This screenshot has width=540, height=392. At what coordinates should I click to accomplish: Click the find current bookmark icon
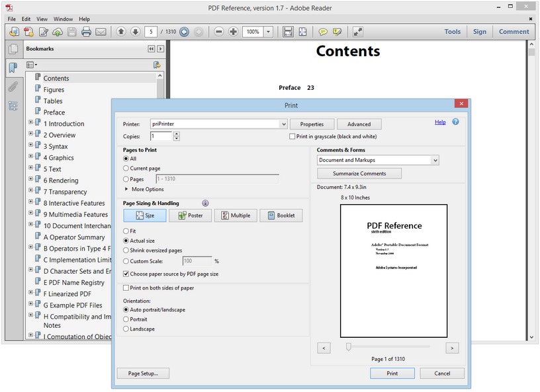point(157,65)
